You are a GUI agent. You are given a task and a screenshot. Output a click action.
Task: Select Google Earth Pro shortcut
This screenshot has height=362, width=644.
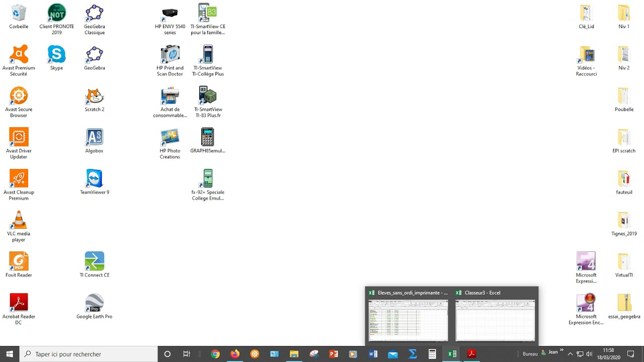pos(95,306)
